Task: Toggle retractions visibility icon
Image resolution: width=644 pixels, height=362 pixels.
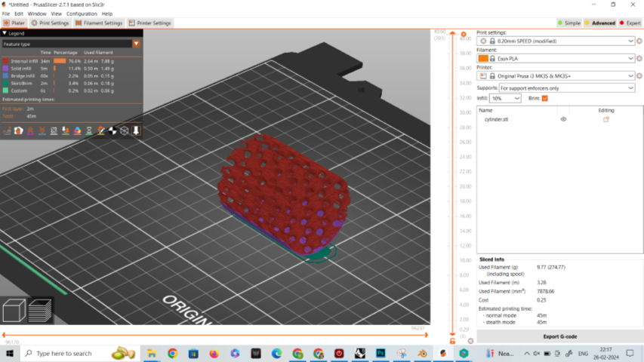Action: (30, 130)
